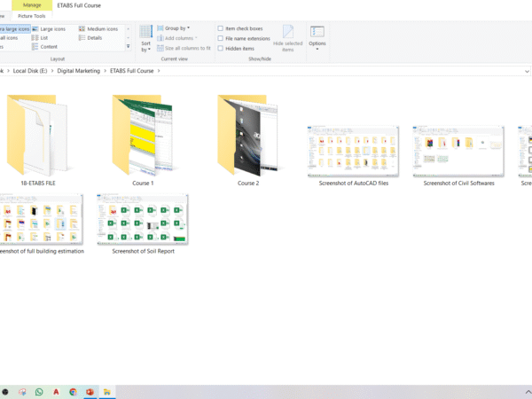Open Chrome from the taskbar
532x399 pixels.
click(x=73, y=392)
